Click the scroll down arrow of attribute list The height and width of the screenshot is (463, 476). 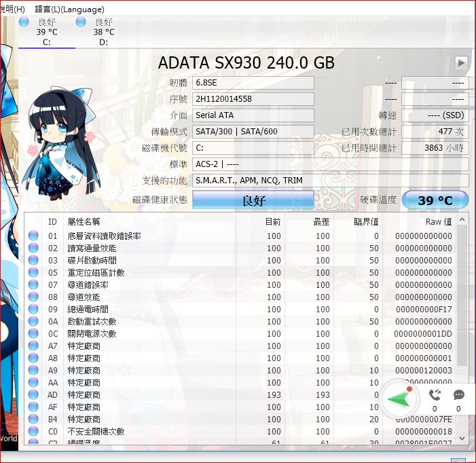pos(462,438)
